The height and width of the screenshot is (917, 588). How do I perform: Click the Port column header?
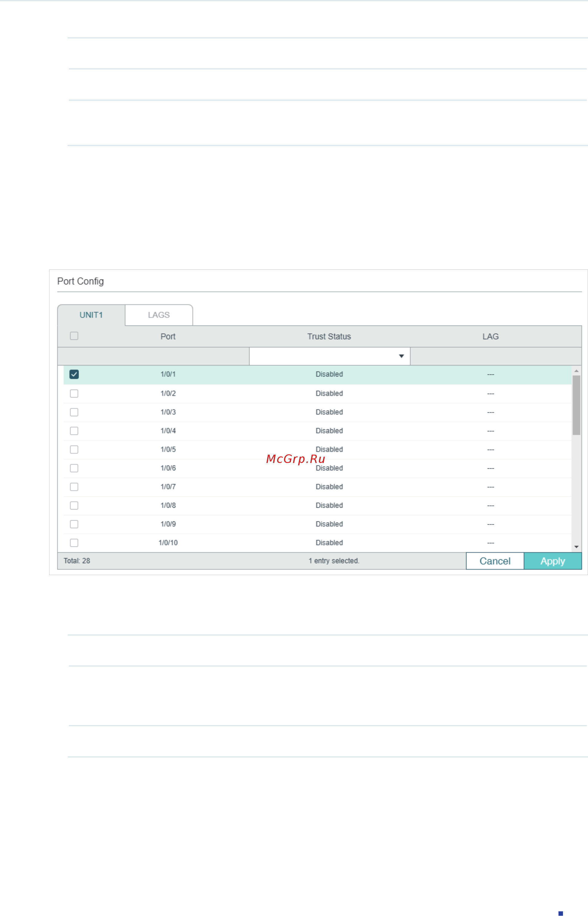(168, 337)
